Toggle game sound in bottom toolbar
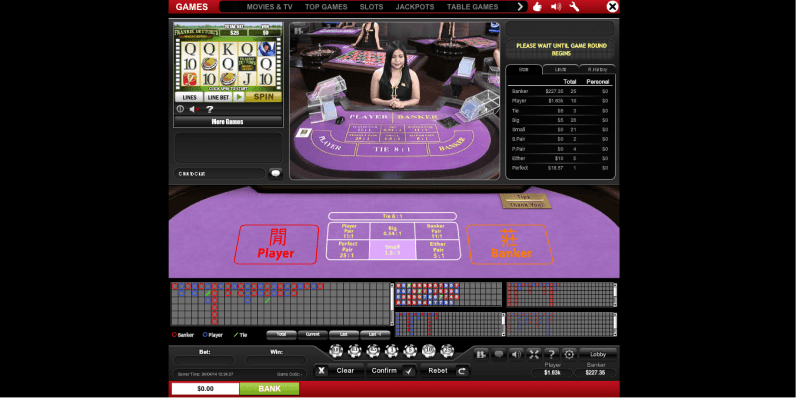The height and width of the screenshot is (398, 798). (516, 354)
